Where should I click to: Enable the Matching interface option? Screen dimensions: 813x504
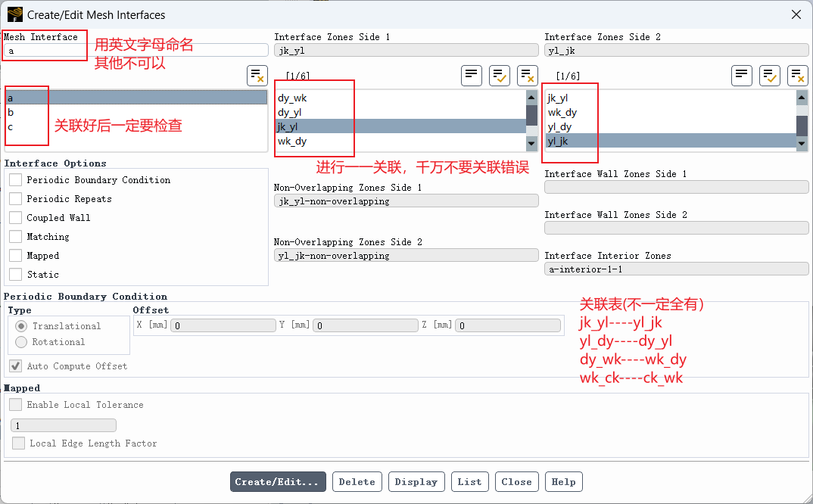[x=16, y=236]
